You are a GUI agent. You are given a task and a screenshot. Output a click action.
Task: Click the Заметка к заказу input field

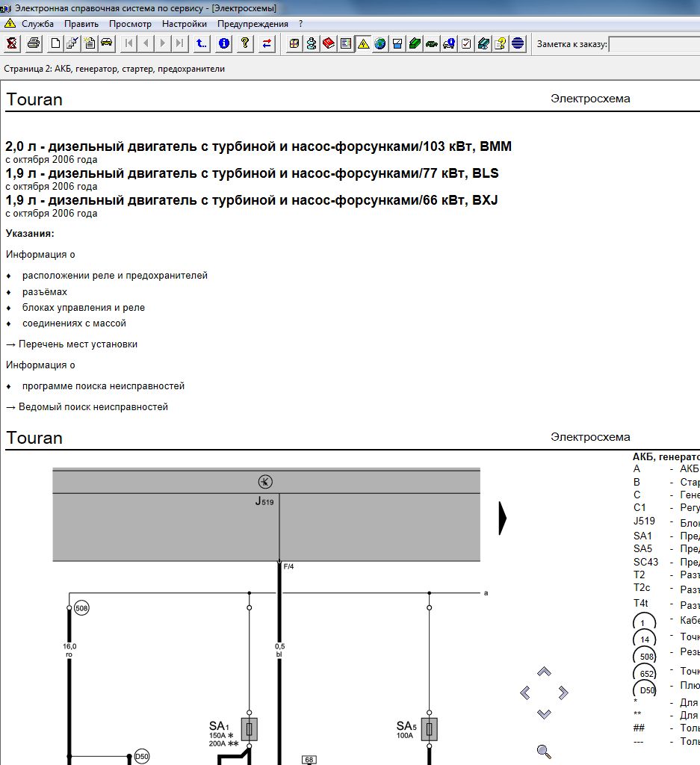point(654,44)
